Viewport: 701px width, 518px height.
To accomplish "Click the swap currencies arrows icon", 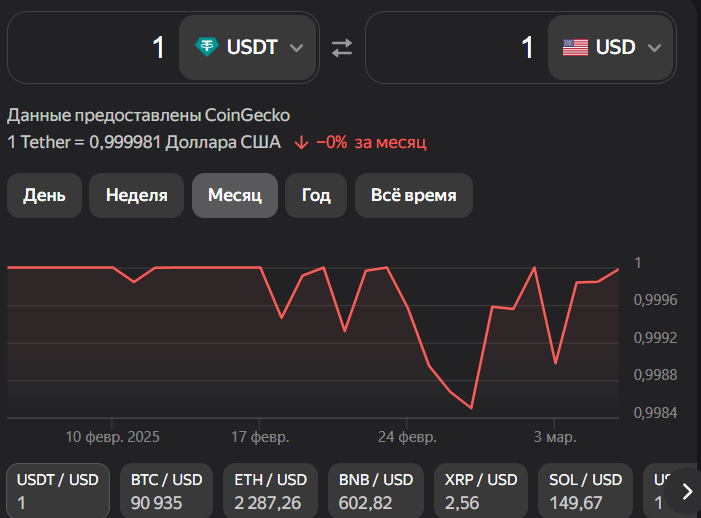I will coord(342,47).
